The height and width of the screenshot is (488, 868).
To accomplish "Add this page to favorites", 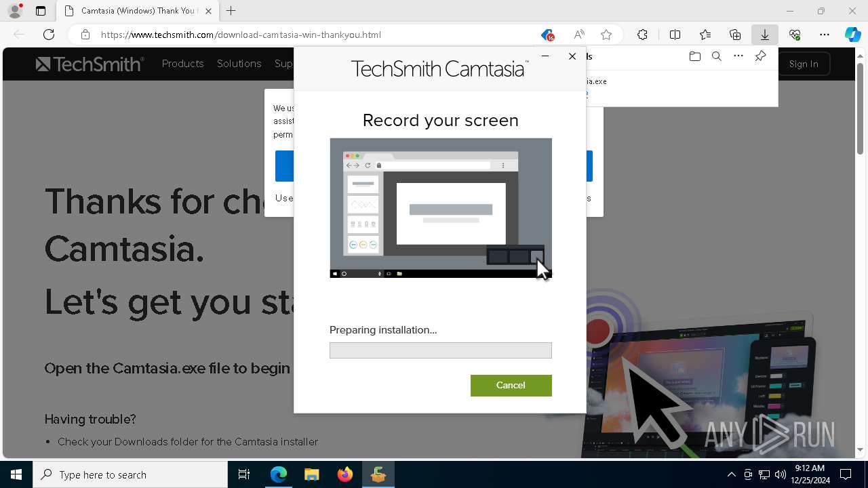I will (x=606, y=35).
